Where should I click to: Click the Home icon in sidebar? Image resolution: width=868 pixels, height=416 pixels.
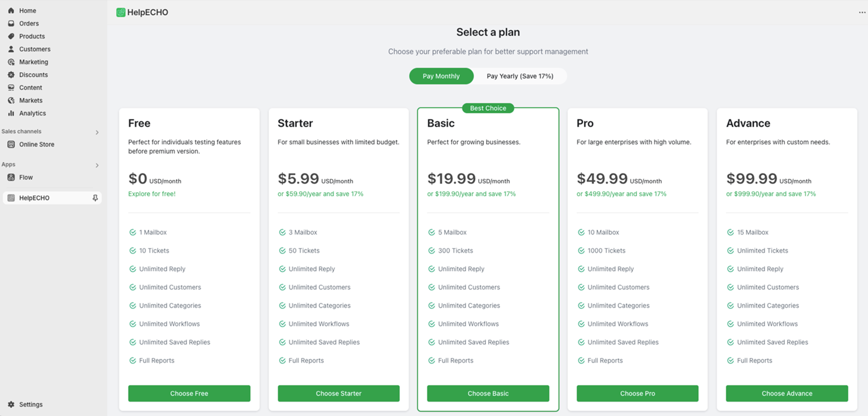click(x=11, y=11)
